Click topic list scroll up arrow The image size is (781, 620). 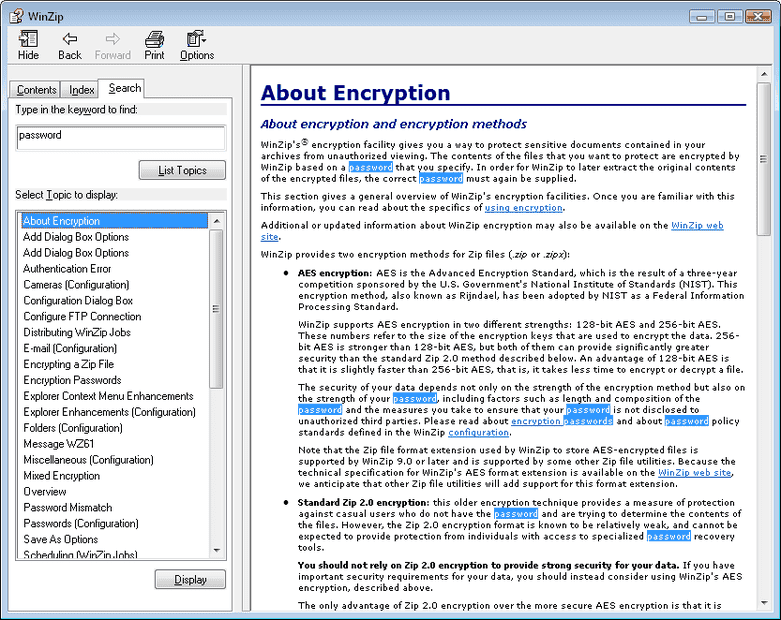(216, 221)
